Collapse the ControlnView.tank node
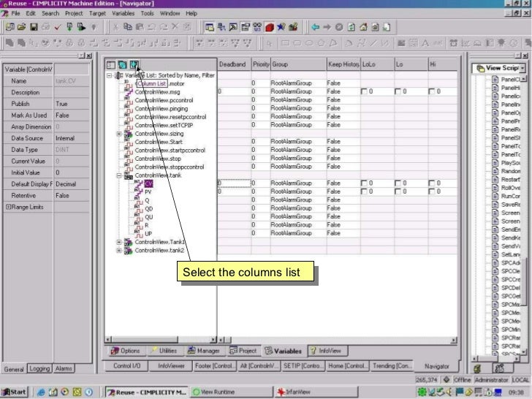The width and height of the screenshot is (532, 399). click(x=119, y=175)
